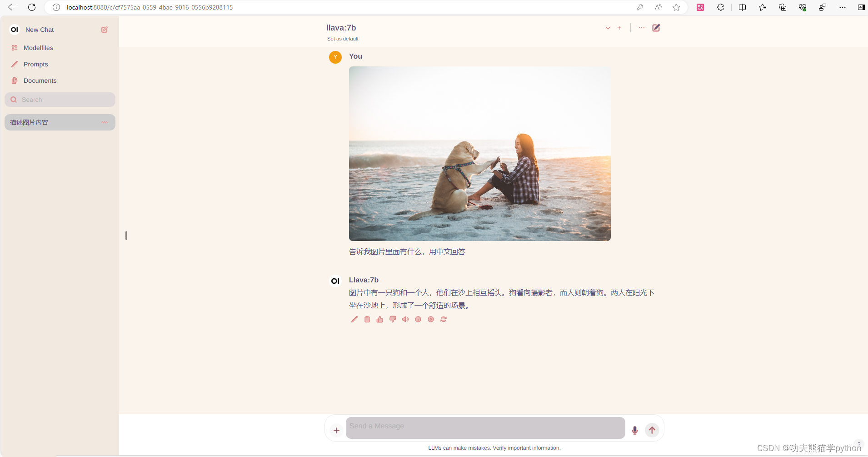Open the pink translate extension icon
This screenshot has width=868, height=457.
click(700, 7)
